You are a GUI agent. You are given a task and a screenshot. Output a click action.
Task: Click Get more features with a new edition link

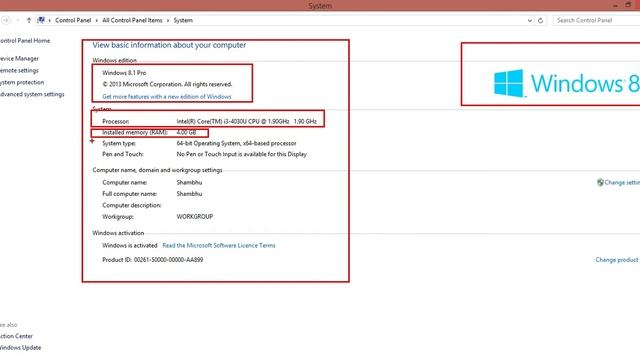(x=167, y=97)
